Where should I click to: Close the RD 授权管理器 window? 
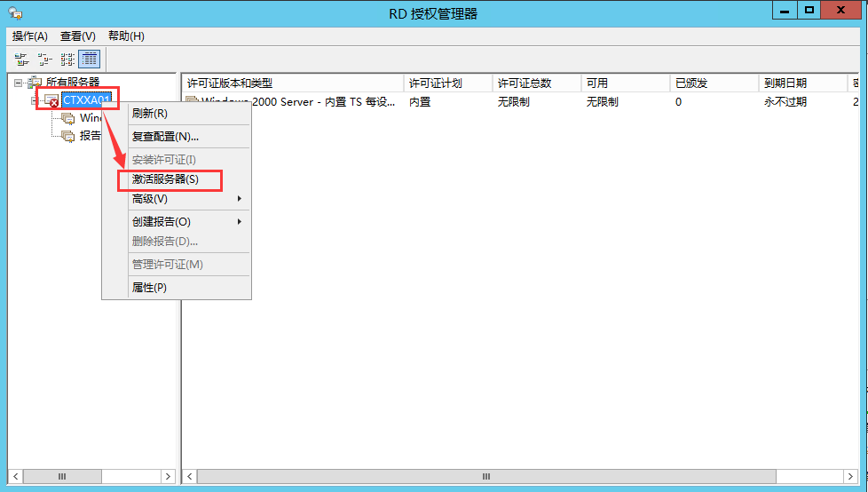point(840,11)
